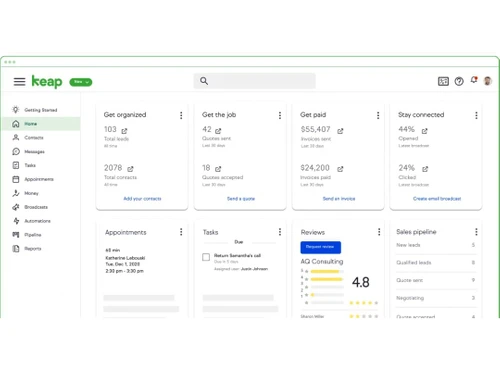The width and height of the screenshot is (500, 375).
Task: Select Negotiating pipeline row
Action: coord(436,298)
